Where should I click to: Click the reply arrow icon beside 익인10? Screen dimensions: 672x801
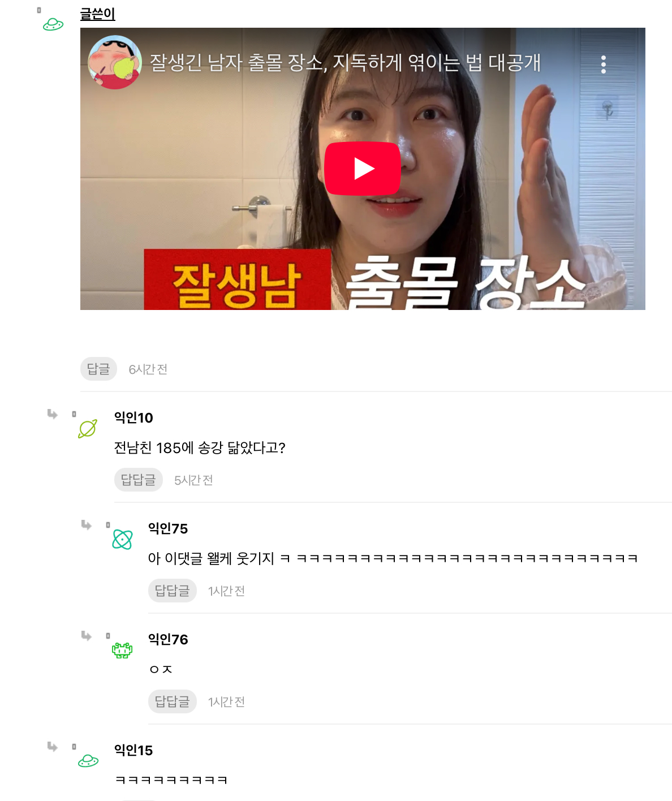(x=53, y=414)
